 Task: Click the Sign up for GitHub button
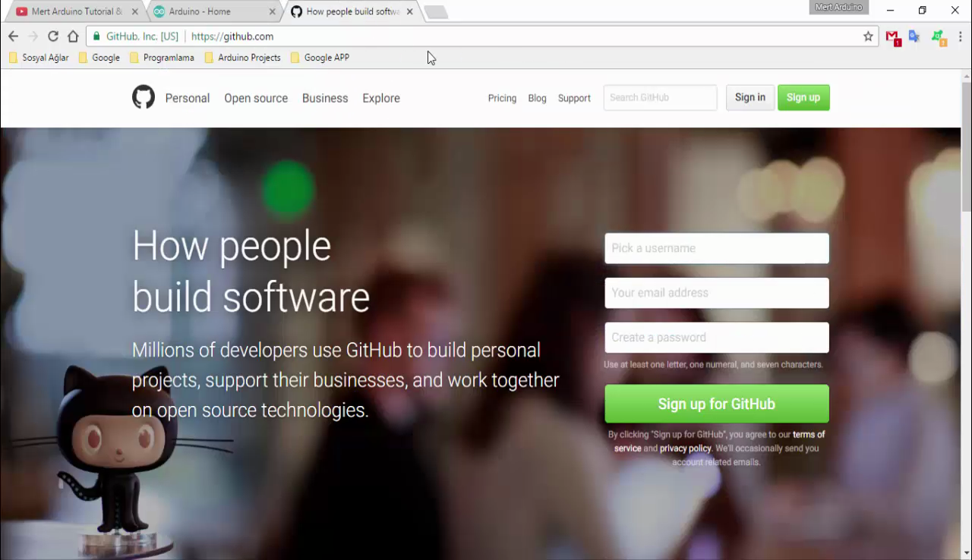tap(717, 404)
